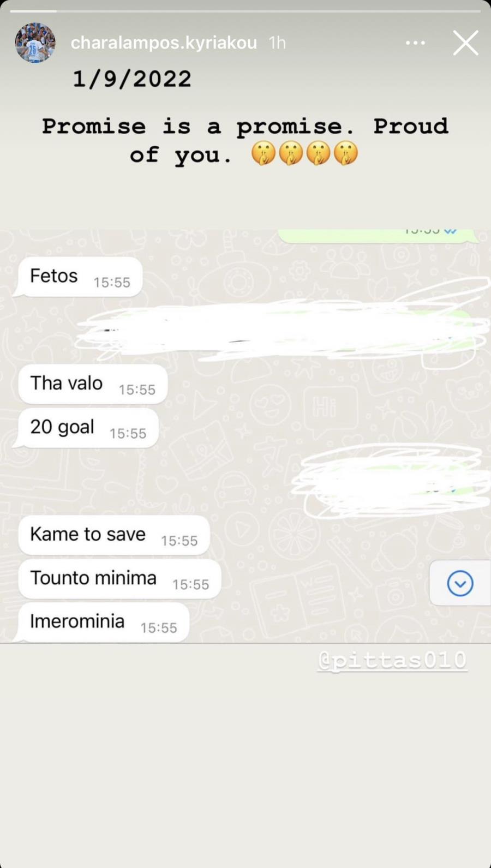Tap the 1h story timestamp

pos(277,43)
